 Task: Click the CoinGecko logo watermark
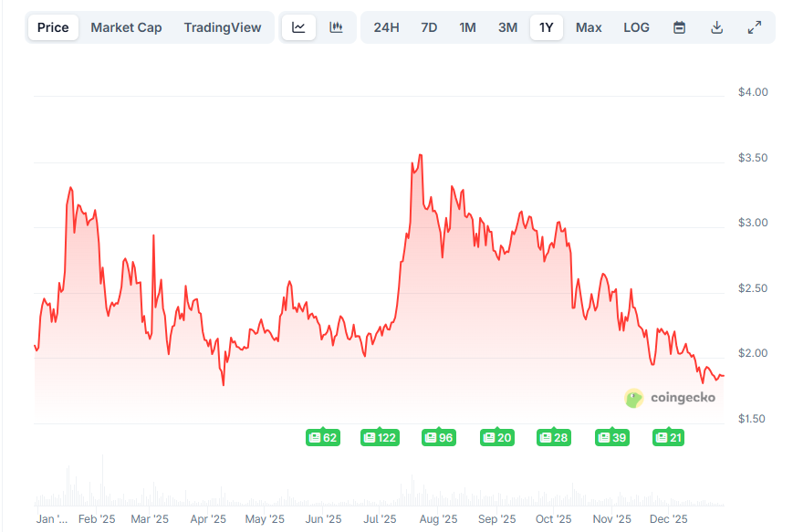(x=669, y=398)
